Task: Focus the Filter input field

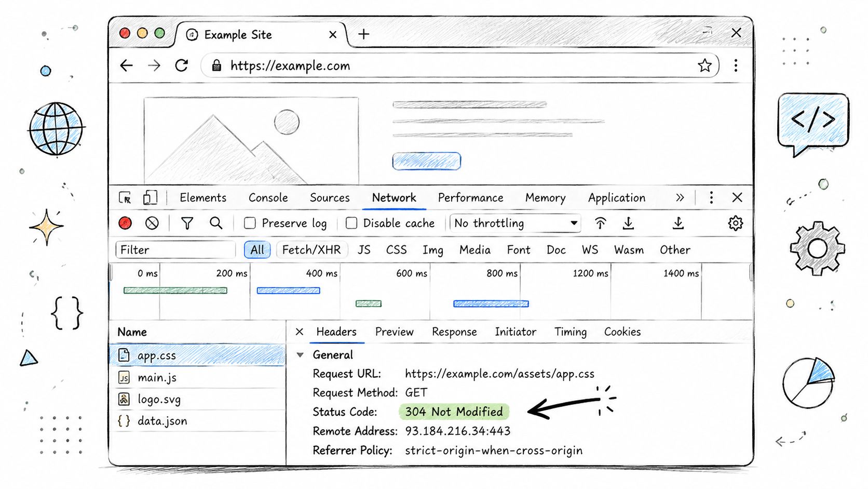Action: 175,250
